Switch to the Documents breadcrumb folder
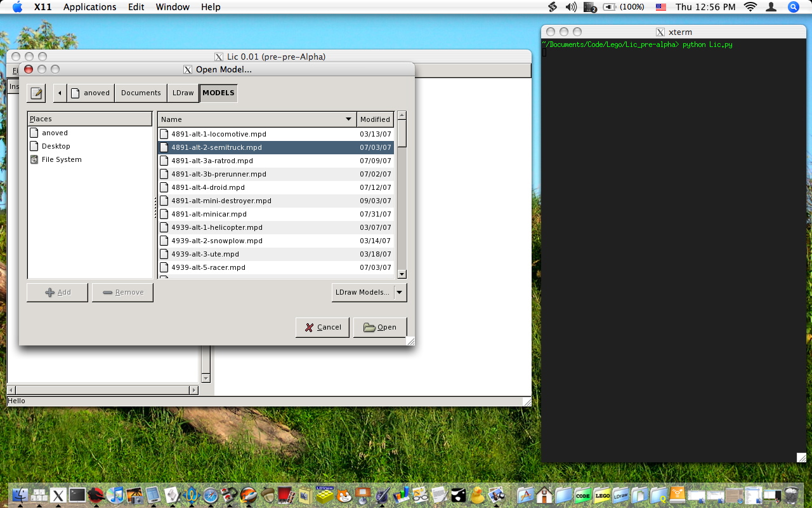This screenshot has width=812, height=508. (140, 93)
